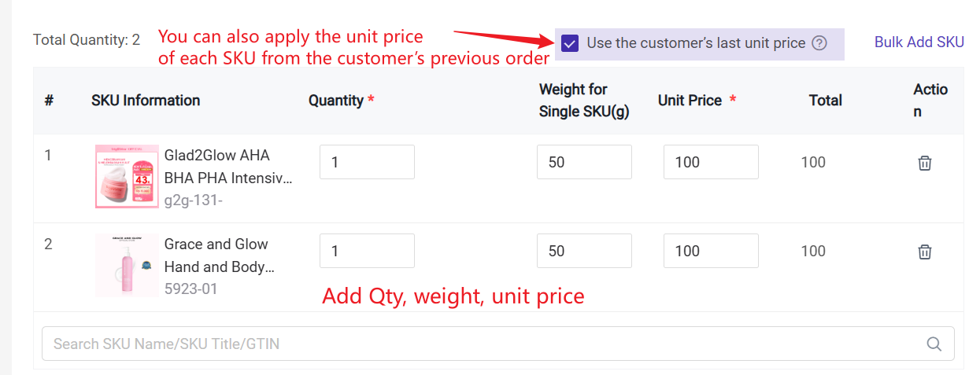
Task: Click the Grace and Glow Hand and Body name
Action: point(219,256)
